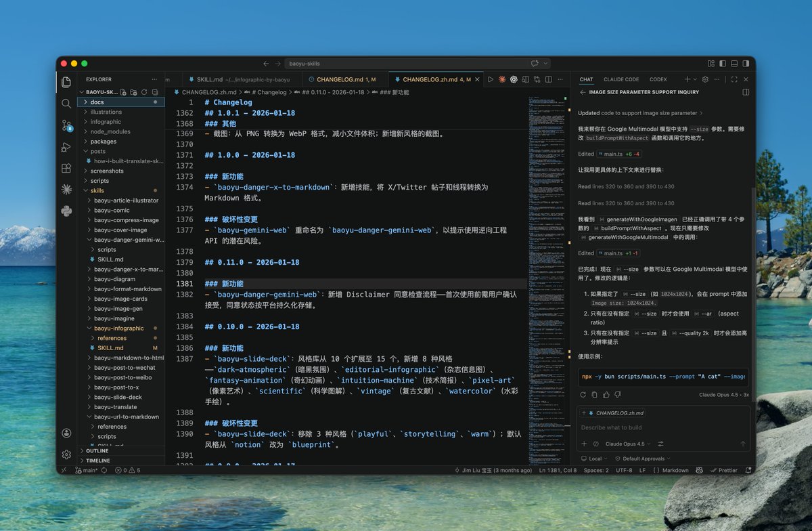Toggle chat sessions side panel
The height and width of the screenshot is (531, 812).
pos(746,92)
